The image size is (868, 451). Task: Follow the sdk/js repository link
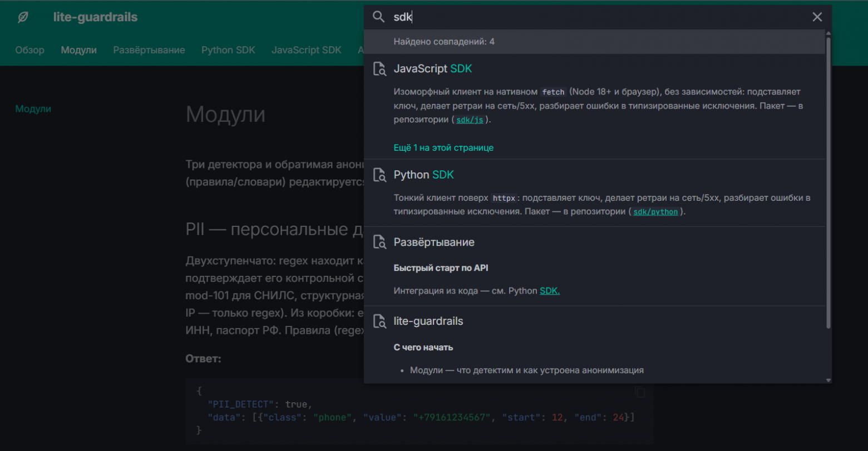point(470,120)
